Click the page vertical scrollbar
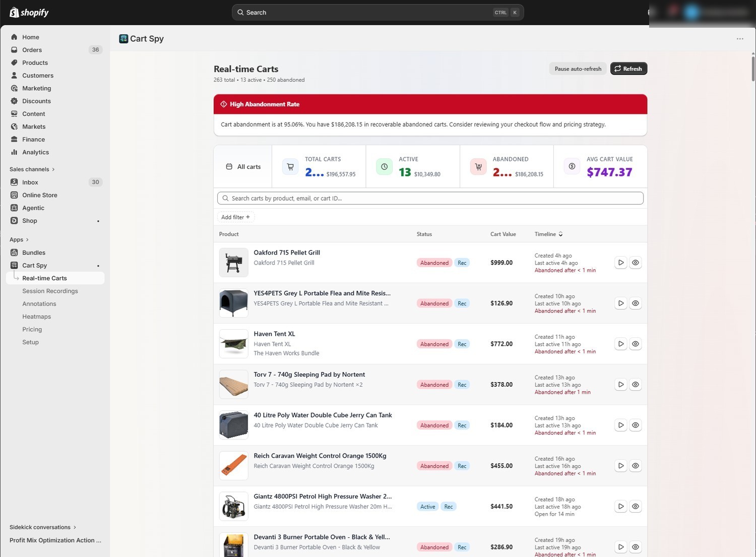 pyautogui.click(x=753, y=68)
